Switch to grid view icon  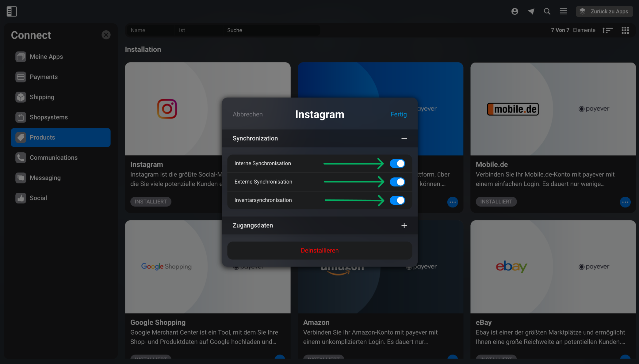[625, 30]
